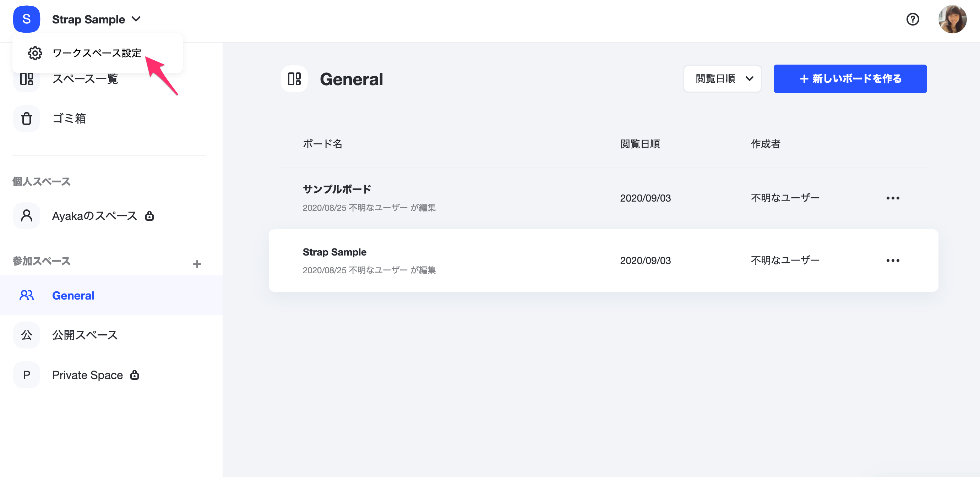Open the 閲覧日順 sort dropdown

pos(722,79)
